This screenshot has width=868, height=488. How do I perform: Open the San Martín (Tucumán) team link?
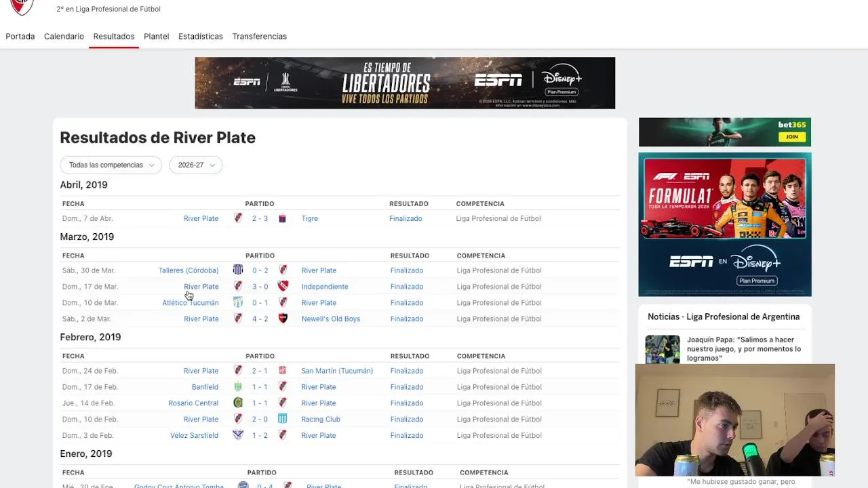337,370
